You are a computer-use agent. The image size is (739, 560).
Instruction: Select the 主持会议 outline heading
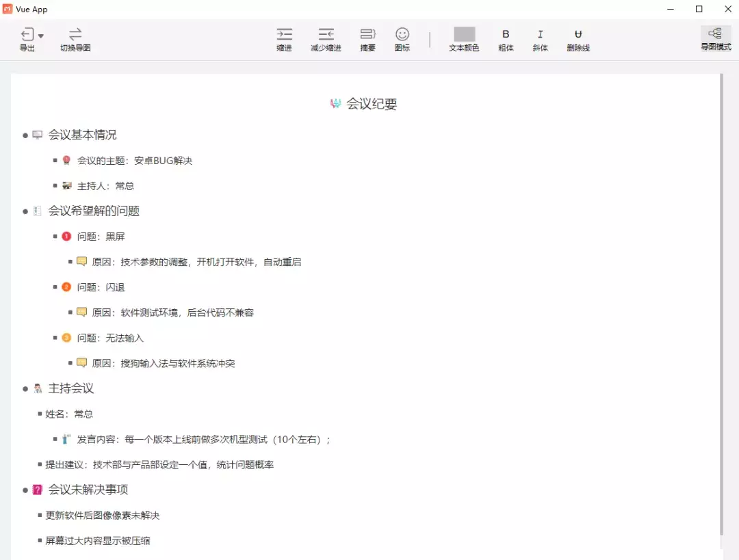(x=71, y=388)
